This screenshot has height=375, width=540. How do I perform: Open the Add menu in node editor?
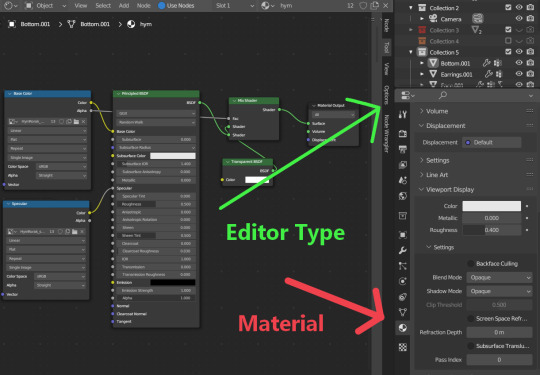(124, 6)
